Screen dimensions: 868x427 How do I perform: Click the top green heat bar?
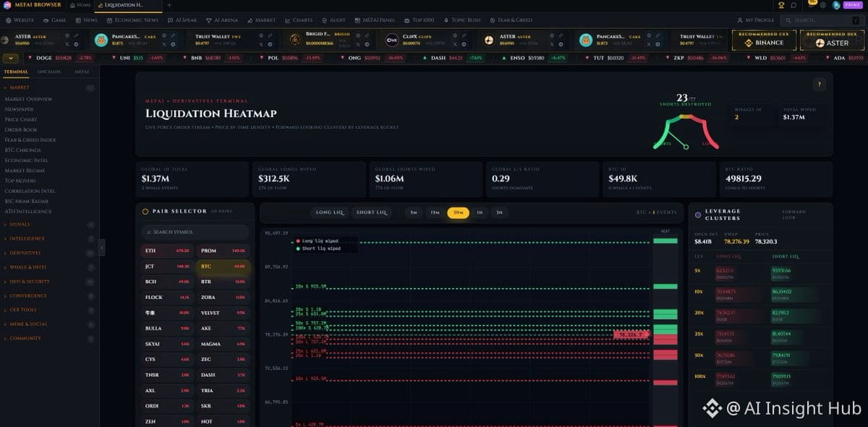coord(665,240)
